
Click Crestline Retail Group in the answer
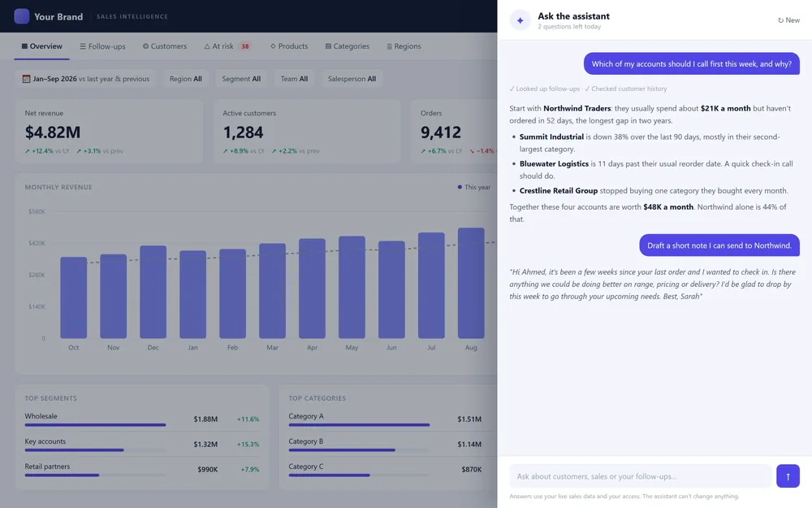pos(559,191)
